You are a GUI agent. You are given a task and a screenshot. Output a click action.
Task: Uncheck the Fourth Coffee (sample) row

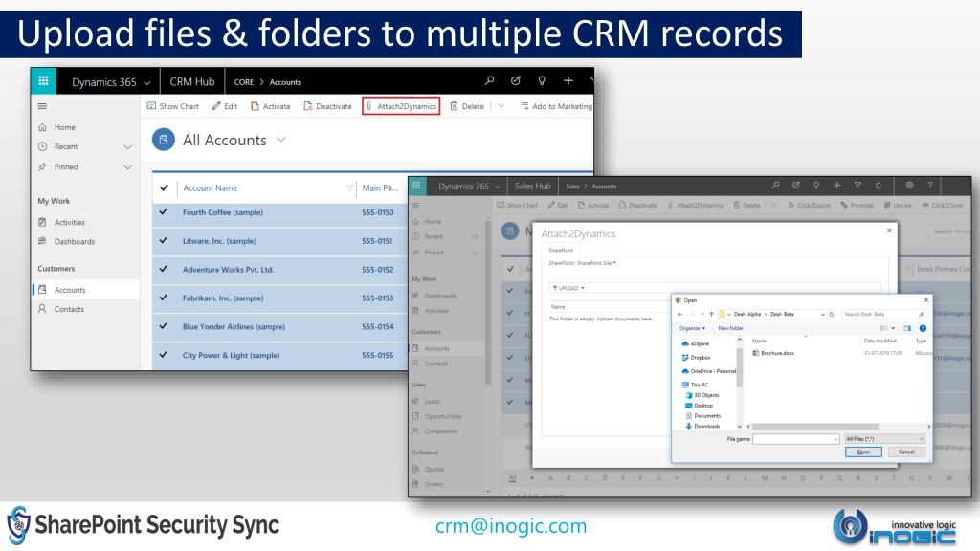click(163, 211)
